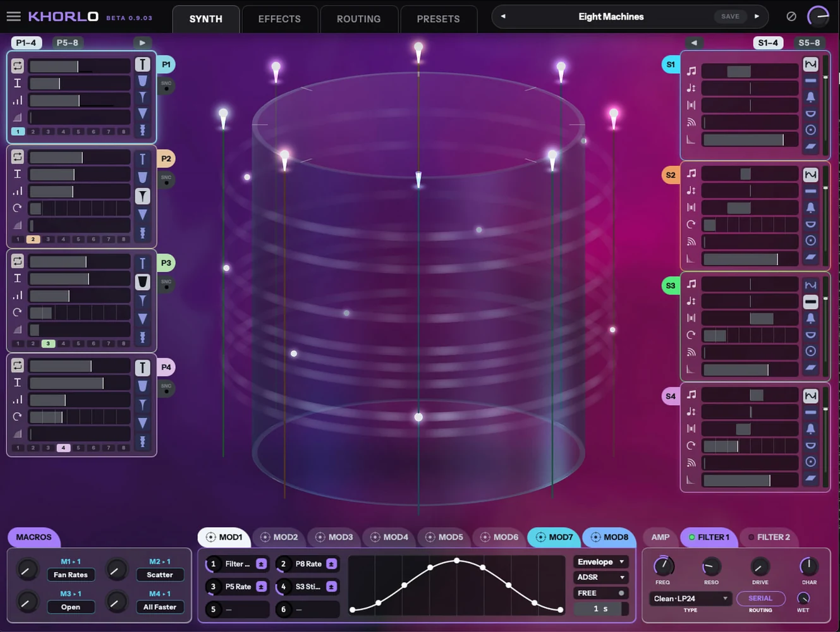This screenshot has width=840, height=632.
Task: Select the wave shape icon in S4
Action: click(810, 396)
